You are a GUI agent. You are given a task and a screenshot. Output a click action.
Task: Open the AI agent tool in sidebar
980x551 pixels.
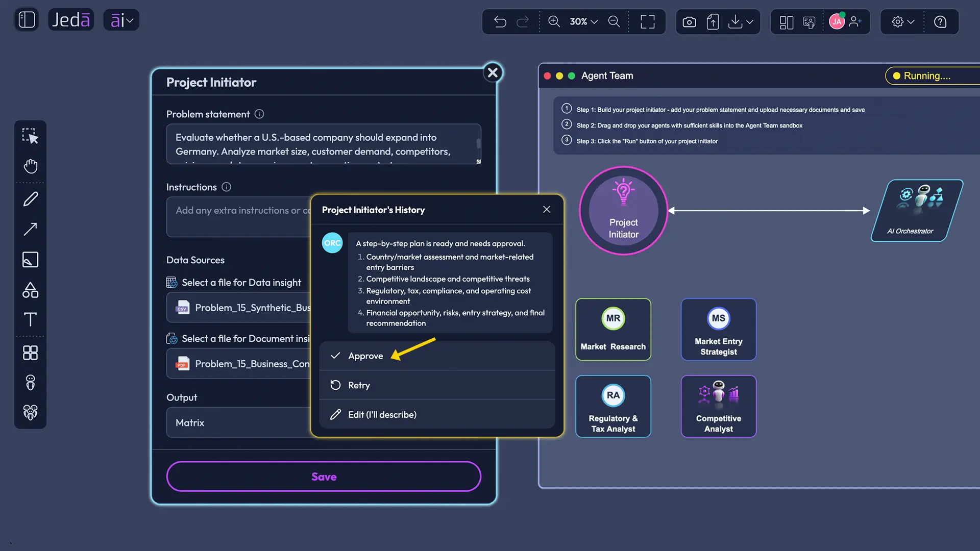coord(30,383)
